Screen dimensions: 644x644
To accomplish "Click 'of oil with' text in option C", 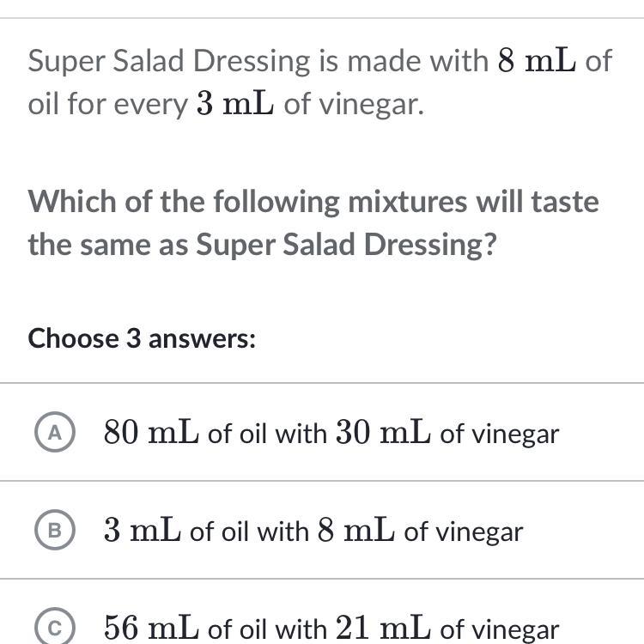I will (x=267, y=629).
